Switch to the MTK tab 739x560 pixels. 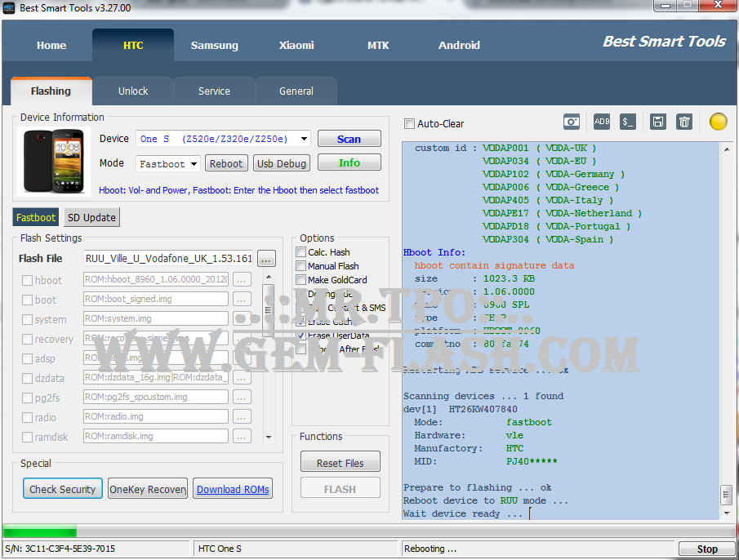(x=378, y=45)
